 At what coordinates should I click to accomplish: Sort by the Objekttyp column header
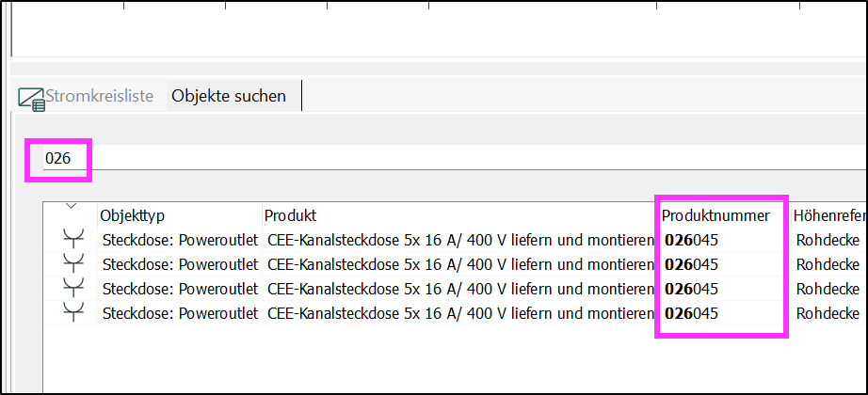click(133, 215)
